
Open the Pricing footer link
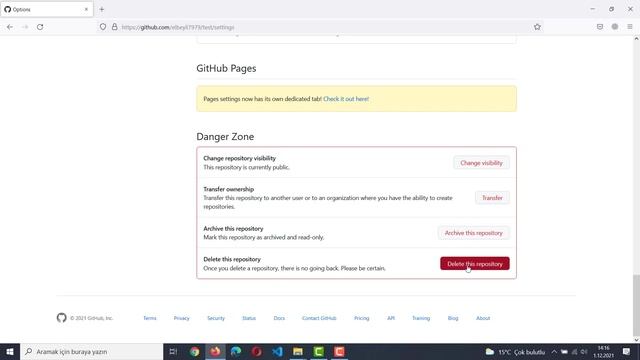coord(362,318)
